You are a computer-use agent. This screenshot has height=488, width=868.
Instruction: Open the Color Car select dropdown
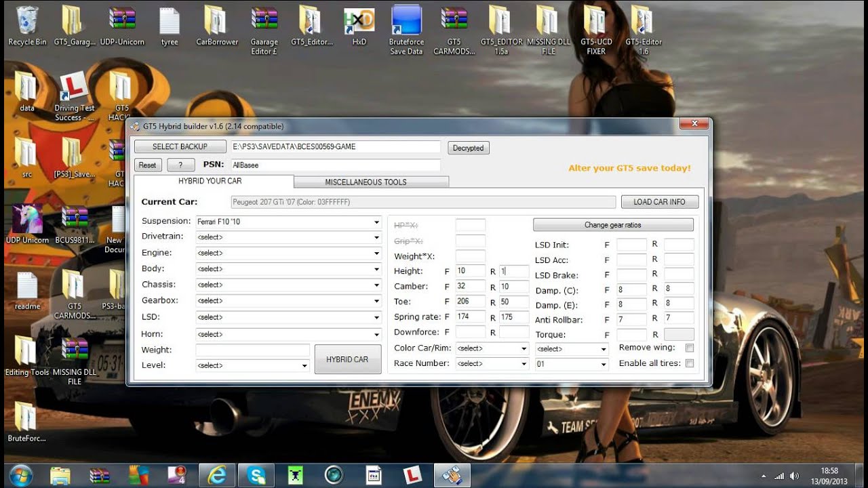(x=492, y=348)
